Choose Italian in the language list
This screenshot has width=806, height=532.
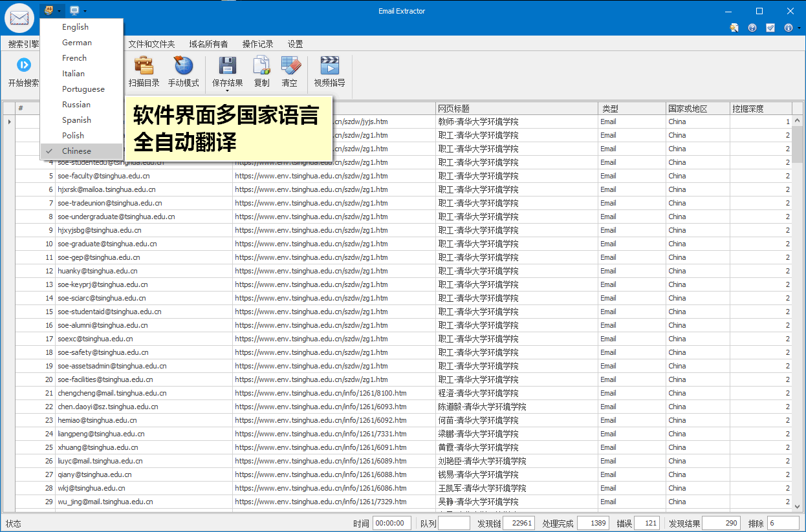pyautogui.click(x=82, y=74)
